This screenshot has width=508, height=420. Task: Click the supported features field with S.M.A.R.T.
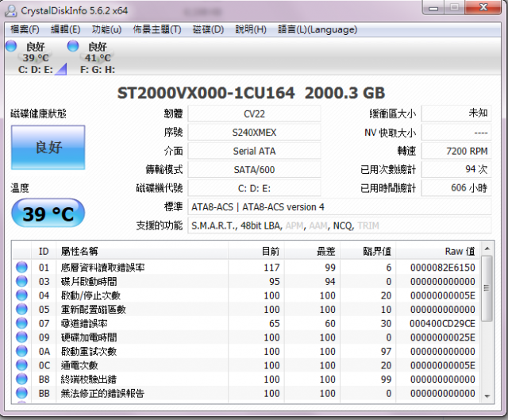point(340,225)
